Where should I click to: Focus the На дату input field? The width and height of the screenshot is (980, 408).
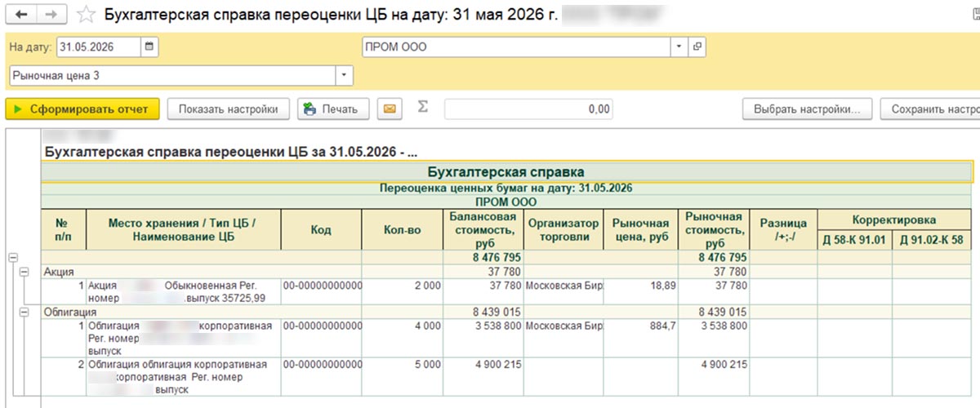[x=99, y=47]
